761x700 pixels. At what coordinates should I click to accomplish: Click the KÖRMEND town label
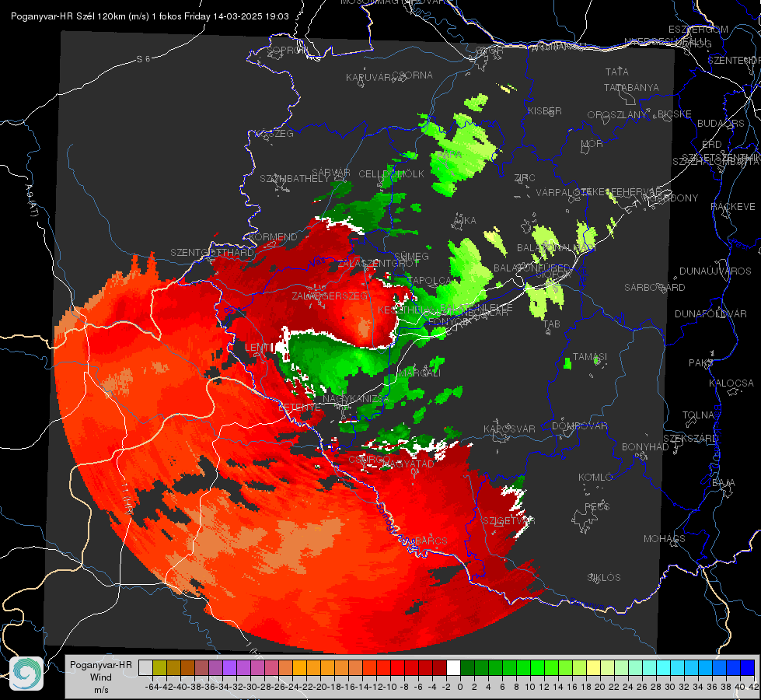coord(273,237)
